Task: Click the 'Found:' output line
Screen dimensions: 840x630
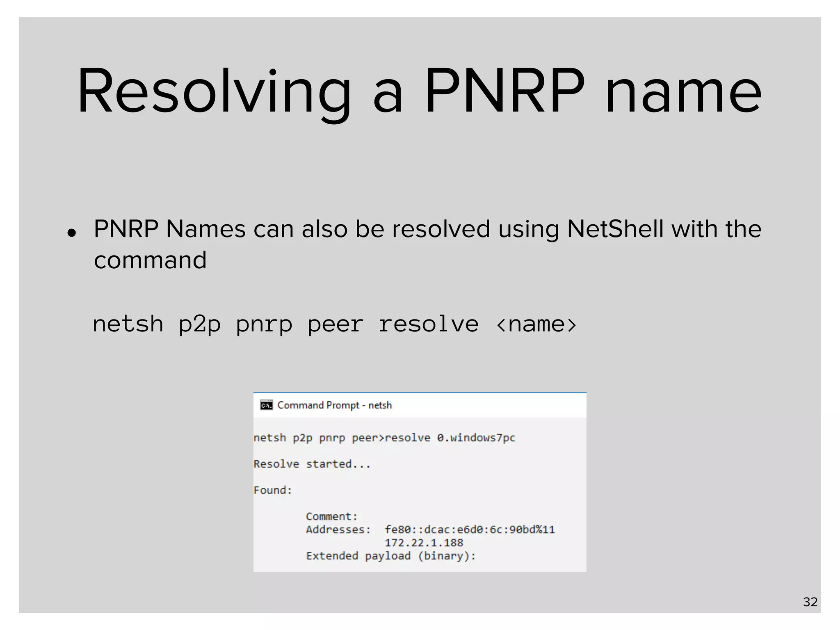Action: [x=273, y=490]
